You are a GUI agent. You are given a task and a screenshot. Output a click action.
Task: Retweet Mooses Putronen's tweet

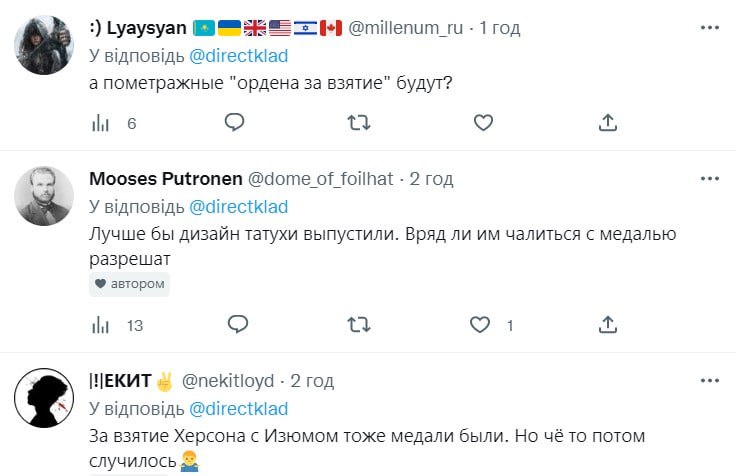pos(357,324)
